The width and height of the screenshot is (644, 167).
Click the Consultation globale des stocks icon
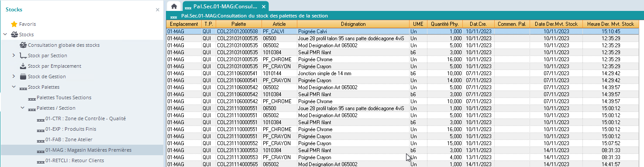click(x=23, y=45)
